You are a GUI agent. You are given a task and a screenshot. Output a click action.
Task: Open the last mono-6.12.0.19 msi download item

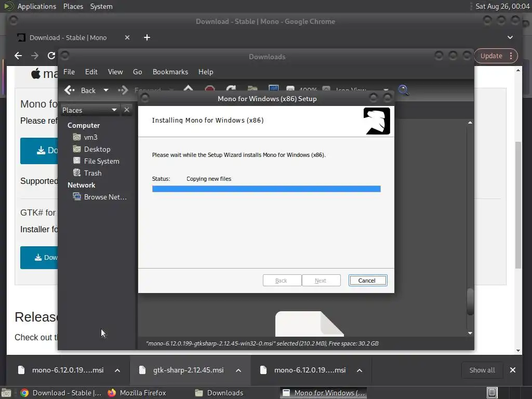click(x=303, y=370)
